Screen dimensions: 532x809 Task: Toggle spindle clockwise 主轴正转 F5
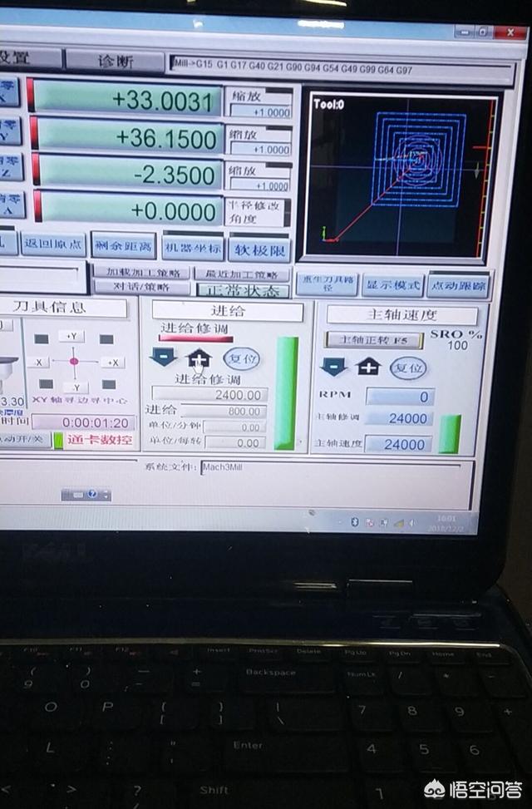pyautogui.click(x=373, y=339)
